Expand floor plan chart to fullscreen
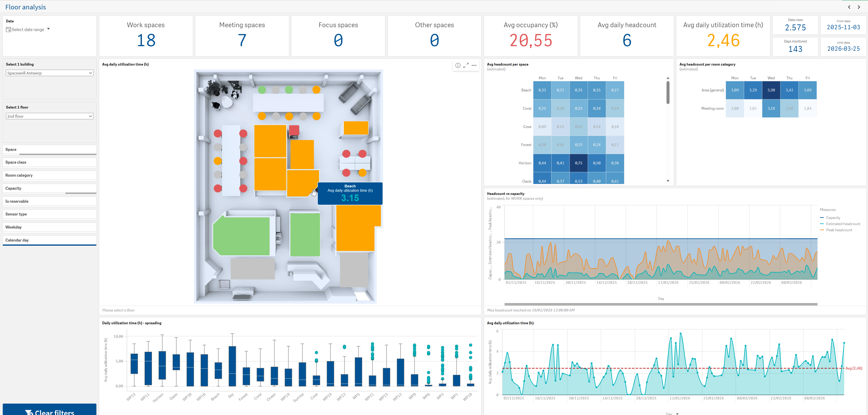This screenshot has width=868, height=415. [x=466, y=65]
